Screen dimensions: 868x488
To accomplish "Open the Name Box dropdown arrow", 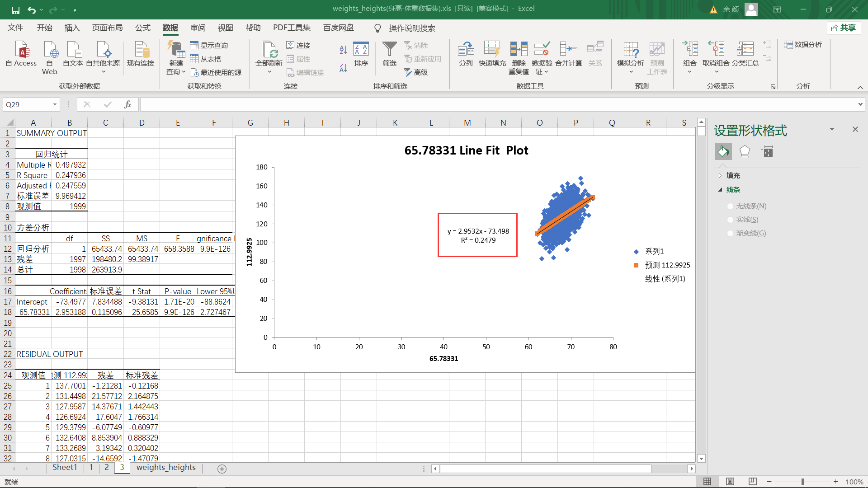I will click(55, 104).
